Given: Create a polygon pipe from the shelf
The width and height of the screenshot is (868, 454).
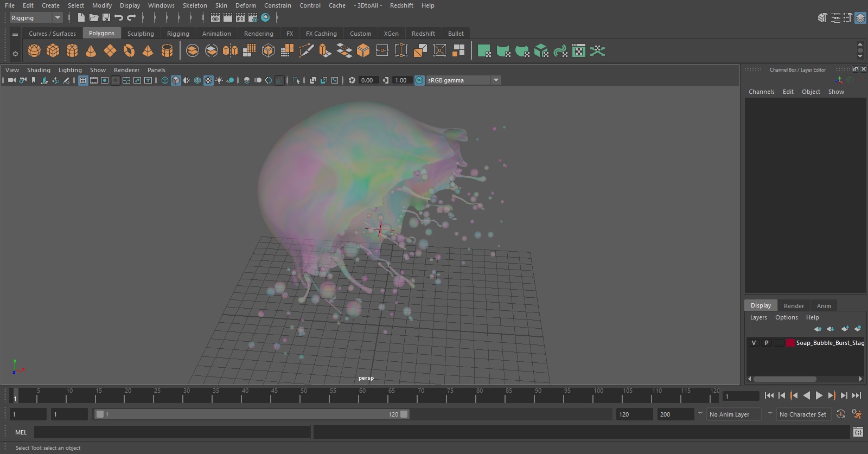Looking at the screenshot, I should tap(167, 51).
